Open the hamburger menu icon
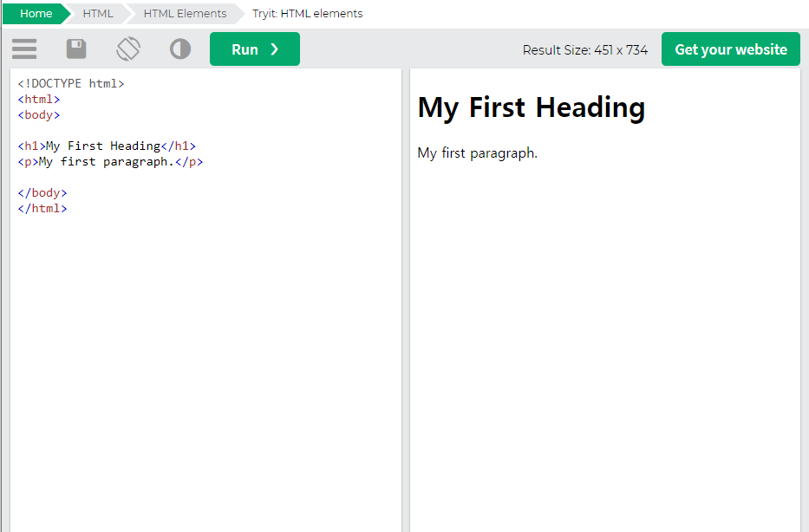The height and width of the screenshot is (532, 809). [24, 49]
